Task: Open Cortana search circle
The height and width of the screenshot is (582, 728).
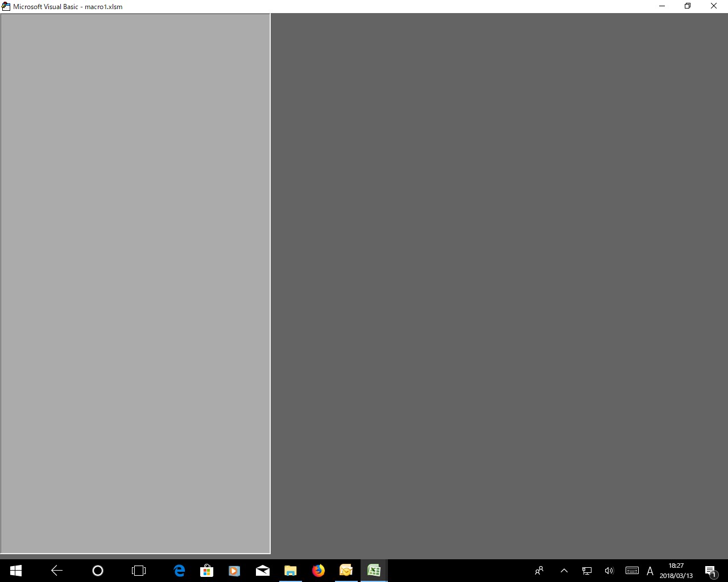Action: [x=98, y=571]
